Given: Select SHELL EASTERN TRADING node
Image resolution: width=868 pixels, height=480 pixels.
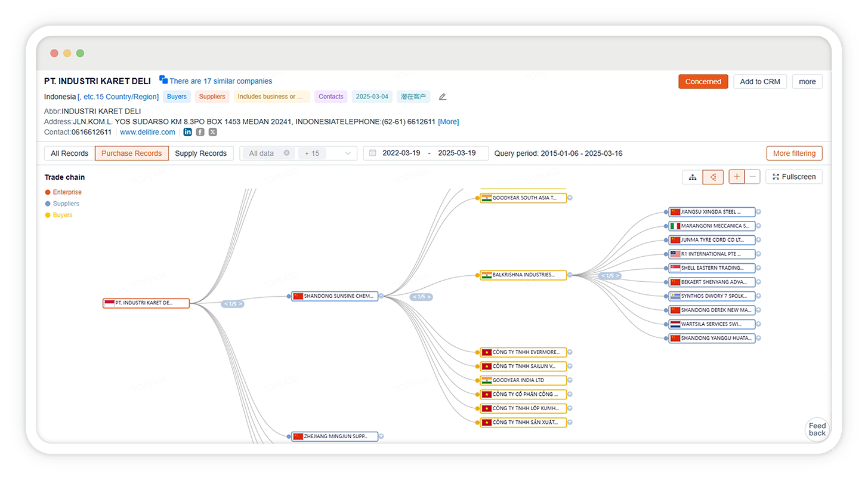Looking at the screenshot, I should tap(712, 268).
